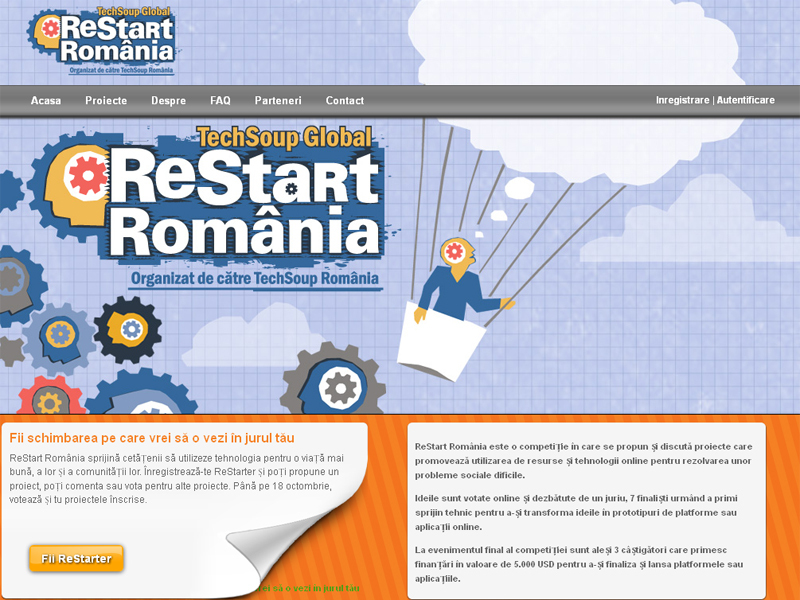Click the Autentificare link
800x600 pixels.
tap(745, 100)
